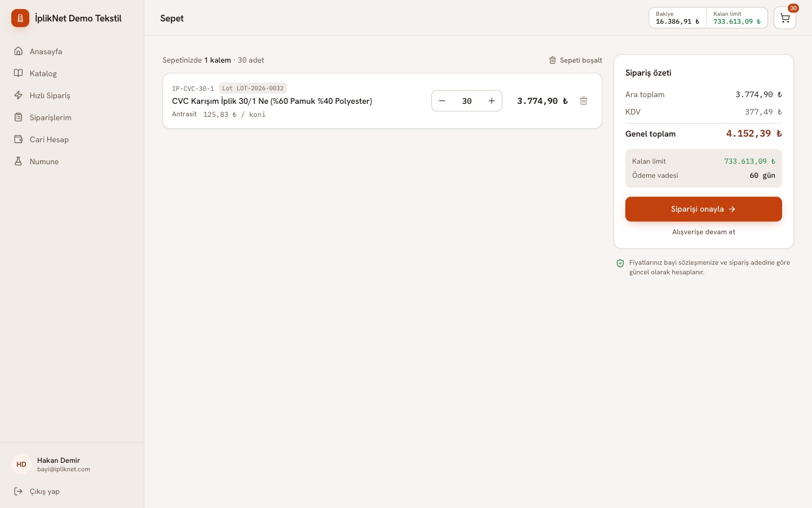Screen dimensions: 812x508
Task: Decrease quantity with the minus button
Action: coord(442,101)
